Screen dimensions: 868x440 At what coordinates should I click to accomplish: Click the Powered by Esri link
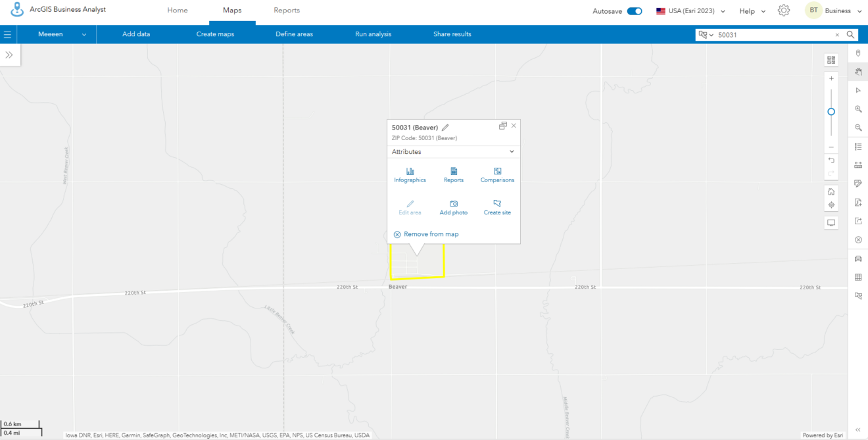[823, 435]
